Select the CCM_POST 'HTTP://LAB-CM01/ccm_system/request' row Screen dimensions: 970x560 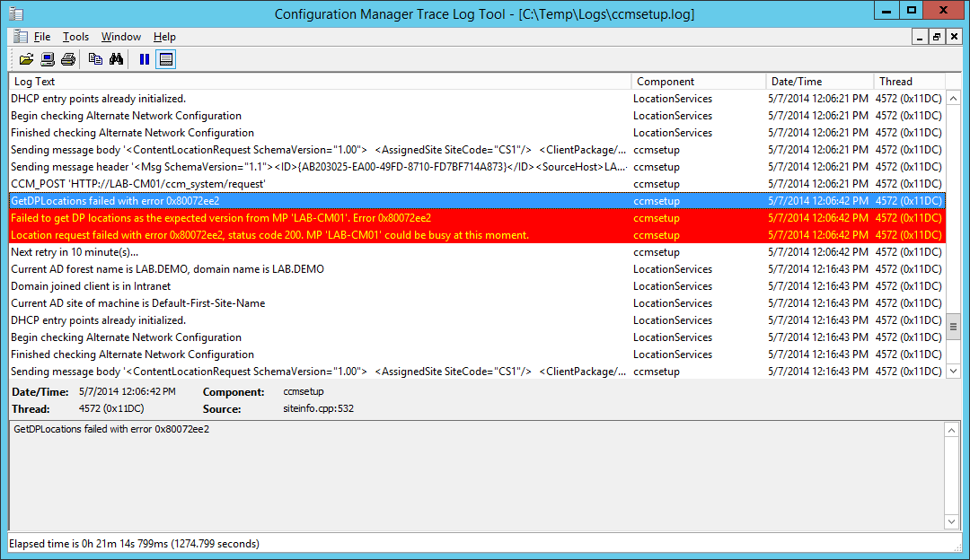point(477,184)
